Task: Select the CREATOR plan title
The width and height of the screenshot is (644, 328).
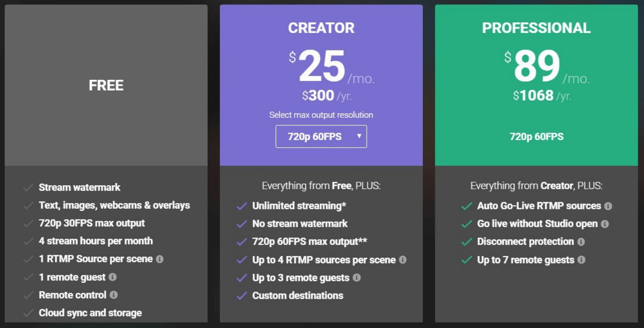Action: [x=321, y=28]
